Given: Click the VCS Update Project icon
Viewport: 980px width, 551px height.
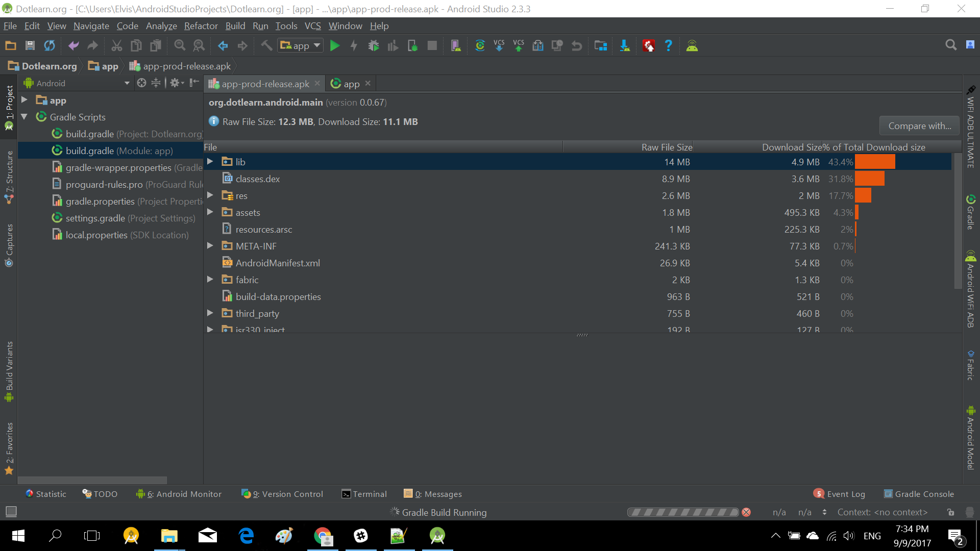Looking at the screenshot, I should pos(499,46).
